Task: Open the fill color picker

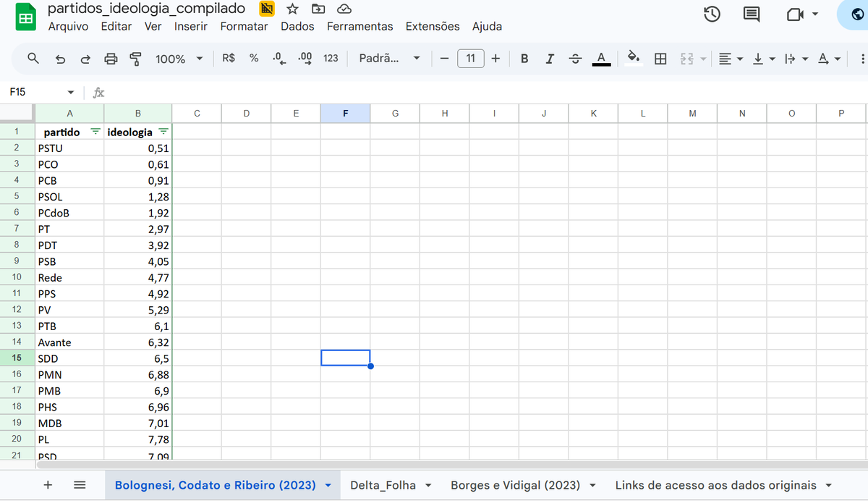Action: coord(633,59)
